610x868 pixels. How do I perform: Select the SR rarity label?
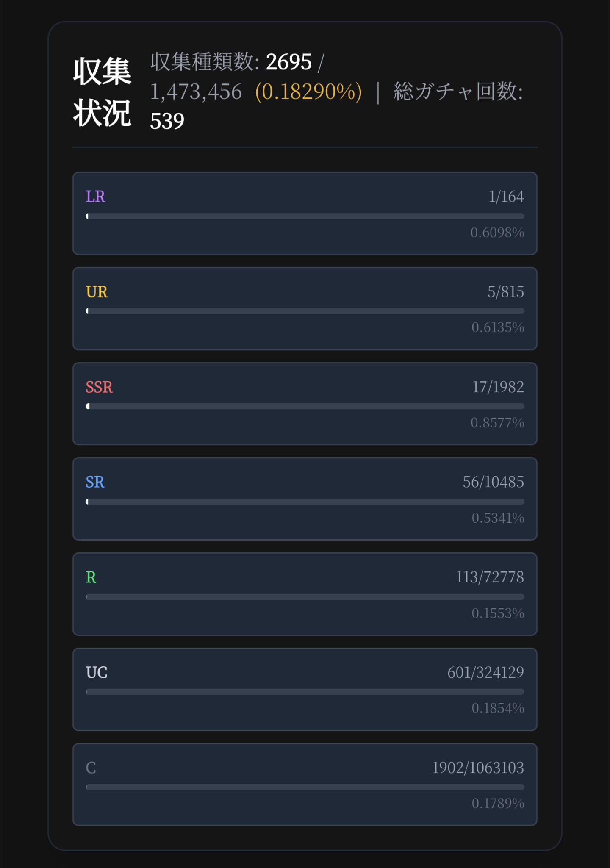pos(95,482)
